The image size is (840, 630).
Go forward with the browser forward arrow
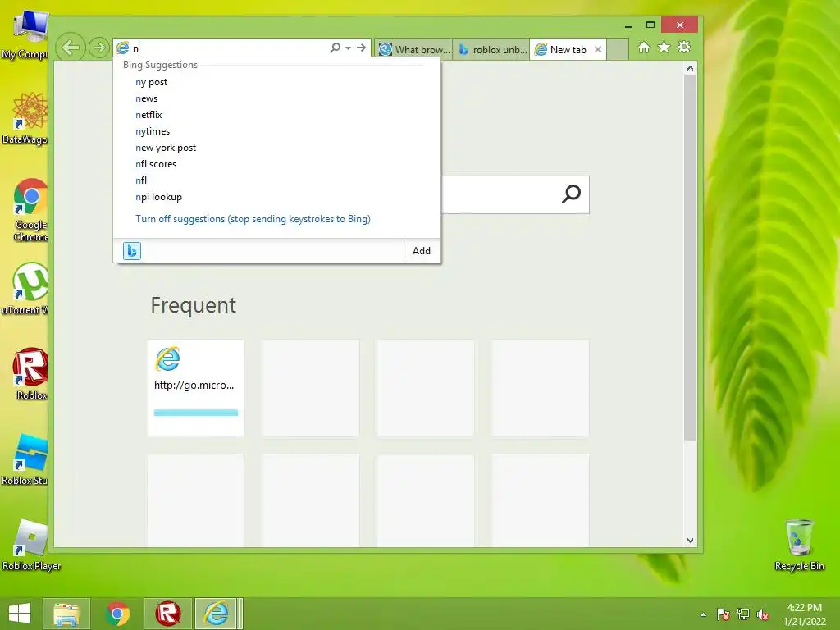click(x=99, y=48)
